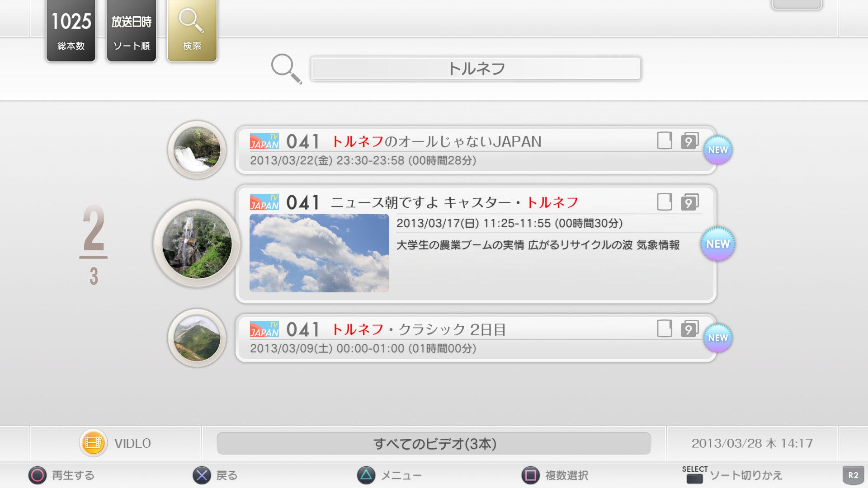Choose 複数選択 multi-select in the footer

[x=567, y=475]
